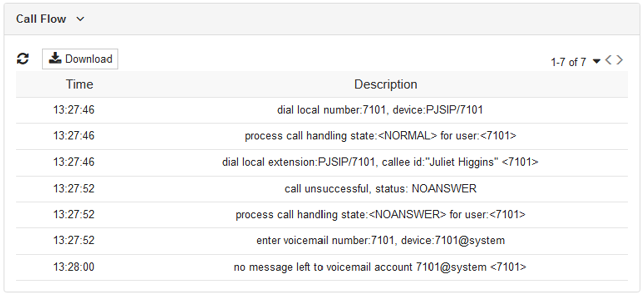Image resolution: width=644 pixels, height=296 pixels.
Task: Click the 13:27:46 time in first row
Action: [x=74, y=110]
